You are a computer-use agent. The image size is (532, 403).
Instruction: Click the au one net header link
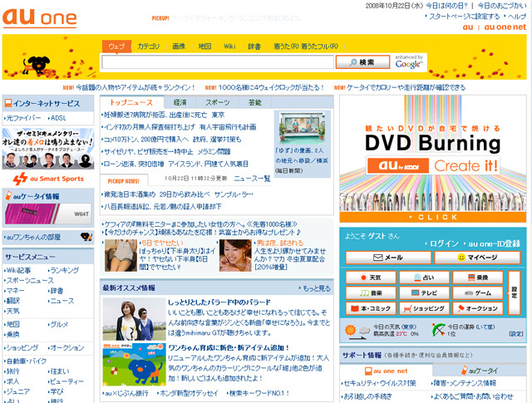tap(505, 27)
